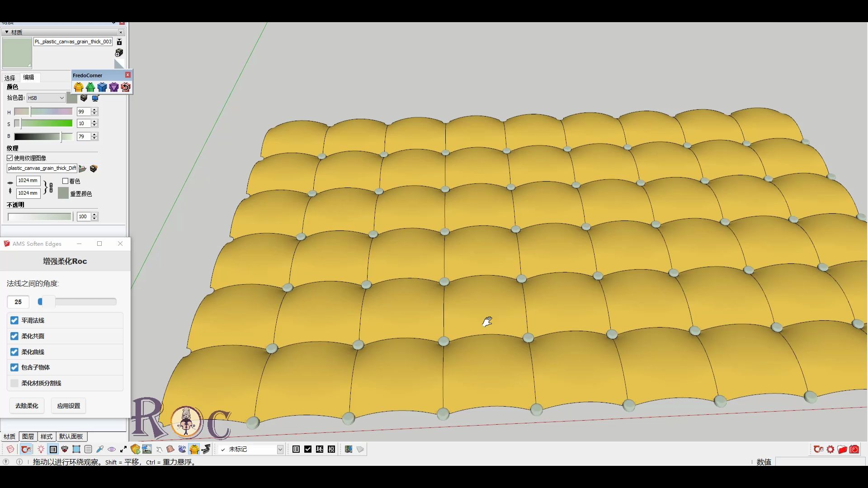Click the yellow FredoCorner Round Corner icon

[79, 87]
